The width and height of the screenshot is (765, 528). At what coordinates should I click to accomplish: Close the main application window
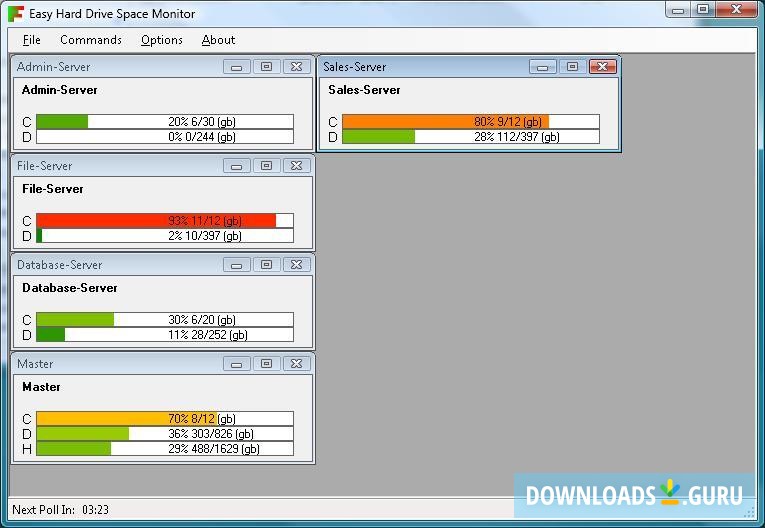coord(737,10)
